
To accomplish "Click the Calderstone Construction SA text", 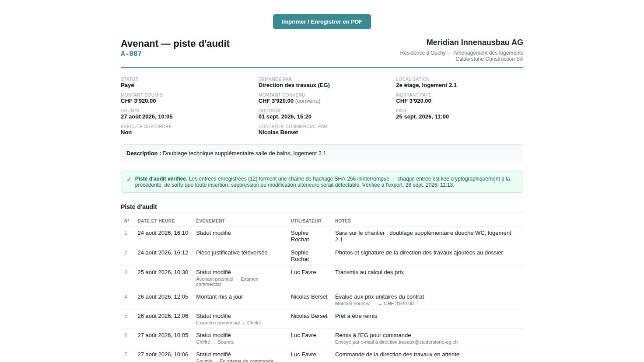I will (489, 59).
